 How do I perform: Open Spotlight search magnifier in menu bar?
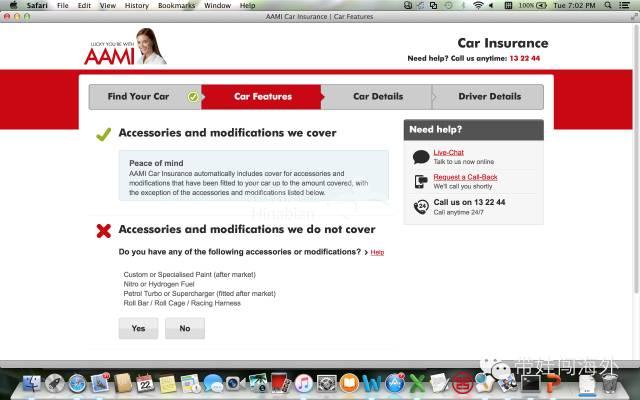click(x=608, y=5)
